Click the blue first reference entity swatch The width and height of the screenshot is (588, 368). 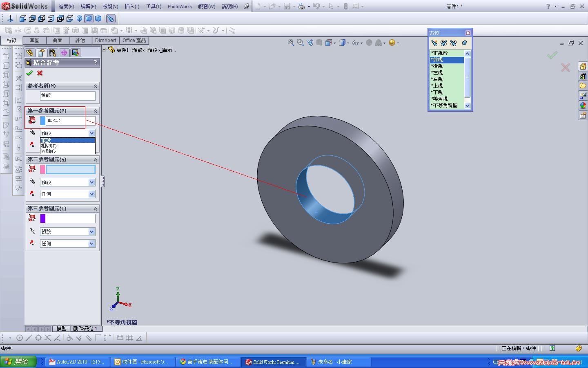click(43, 120)
